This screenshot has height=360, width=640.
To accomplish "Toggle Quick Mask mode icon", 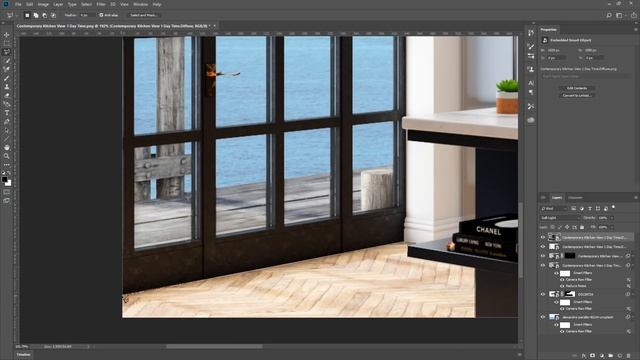I will pos(7,192).
